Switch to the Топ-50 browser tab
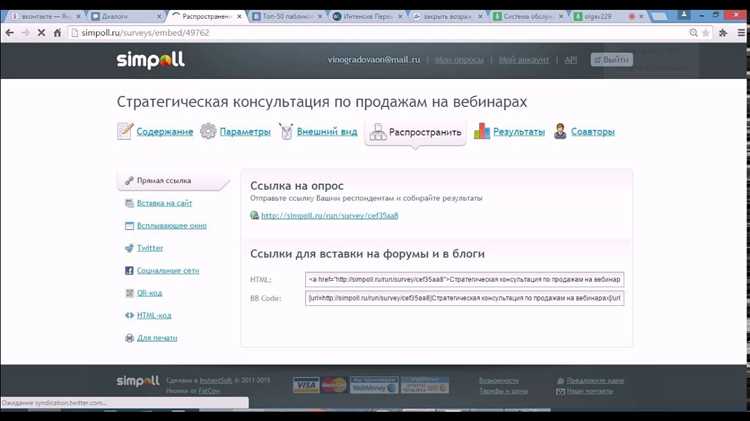 (x=287, y=16)
